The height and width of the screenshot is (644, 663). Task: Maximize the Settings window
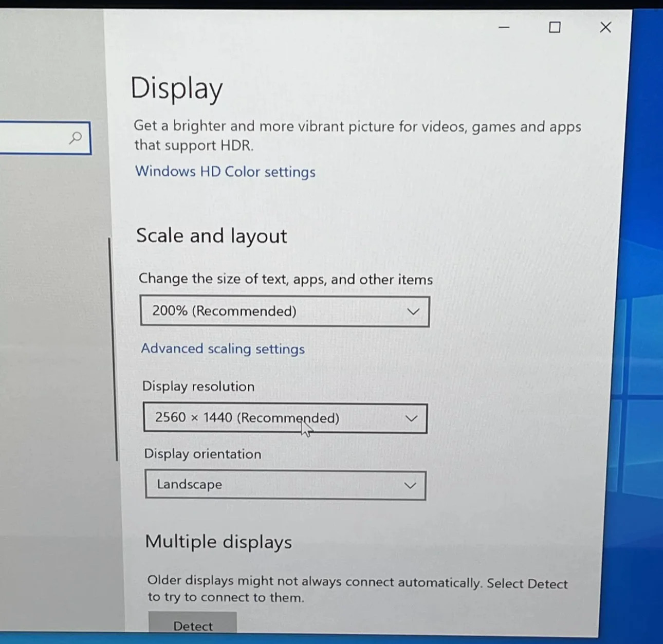(x=555, y=27)
